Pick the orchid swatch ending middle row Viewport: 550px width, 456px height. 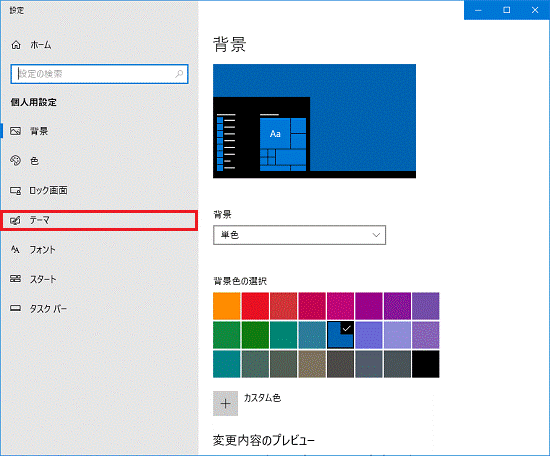pos(425,335)
